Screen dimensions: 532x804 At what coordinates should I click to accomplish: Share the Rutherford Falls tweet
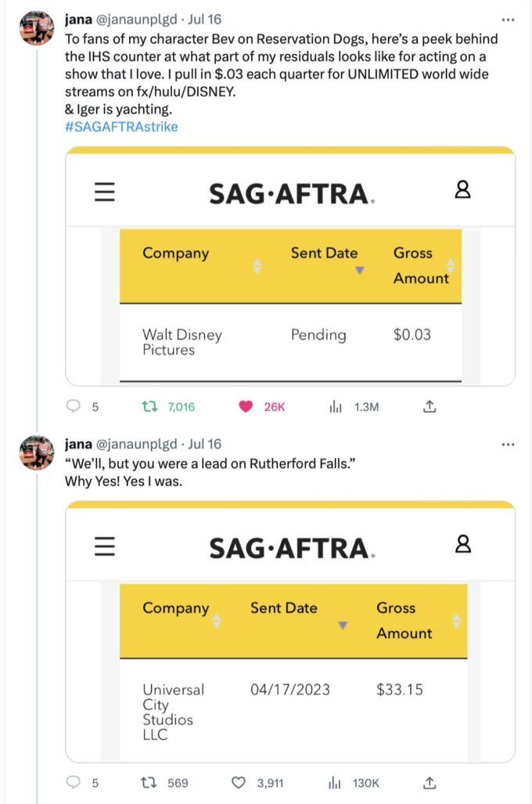click(430, 782)
